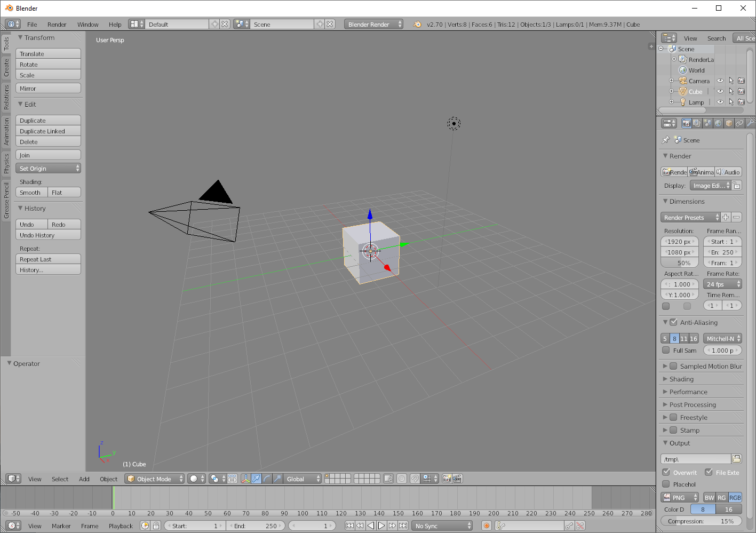Click the pin icon beside Scene in properties
Screen dimensions: 756x533
pos(666,140)
